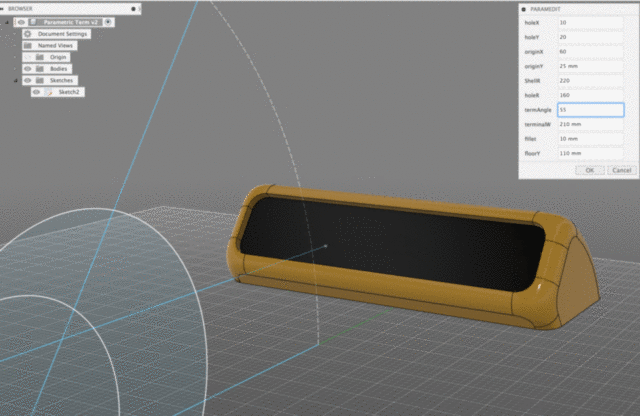Click the ShellR value field
The height and width of the screenshot is (416, 640).
[590, 80]
